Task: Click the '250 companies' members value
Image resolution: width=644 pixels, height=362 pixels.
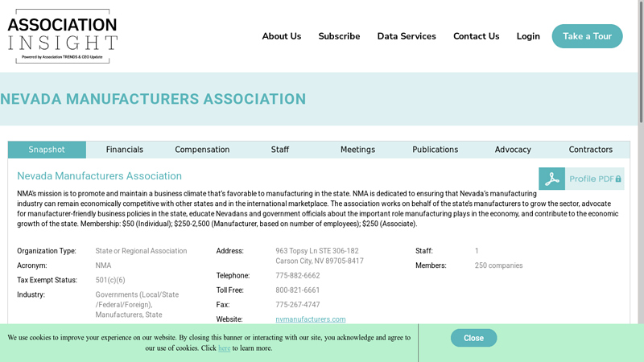Action: coord(498,265)
